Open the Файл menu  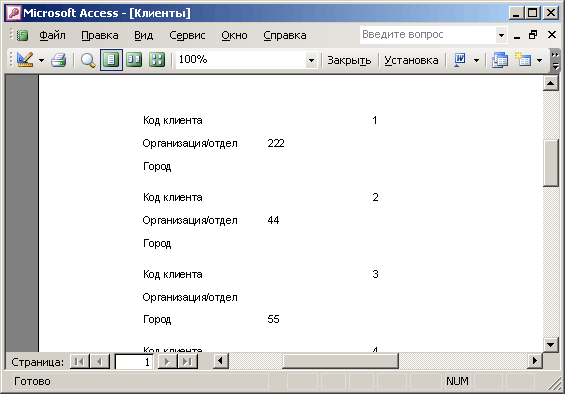(52, 35)
